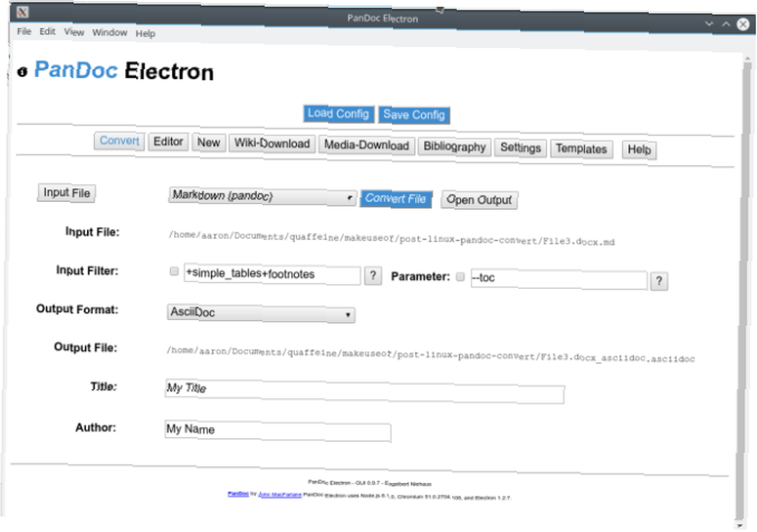Switch to the New tab
The width and height of the screenshot is (757, 532).
click(x=209, y=143)
